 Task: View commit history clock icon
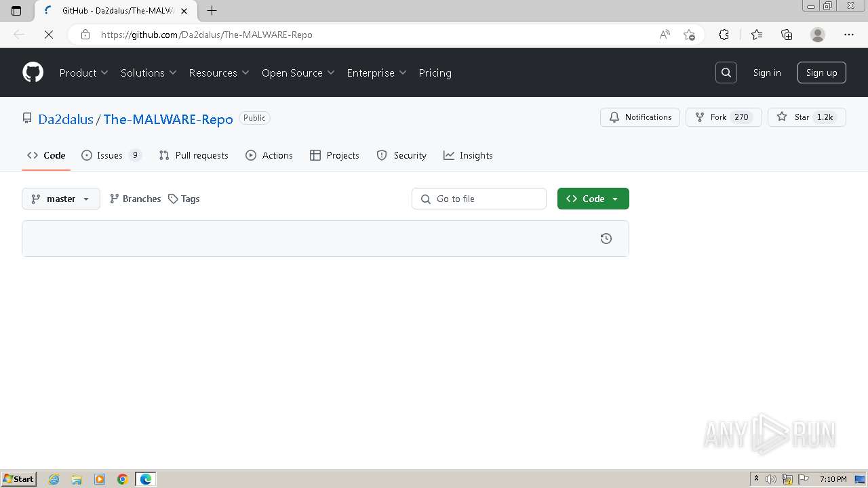click(606, 239)
